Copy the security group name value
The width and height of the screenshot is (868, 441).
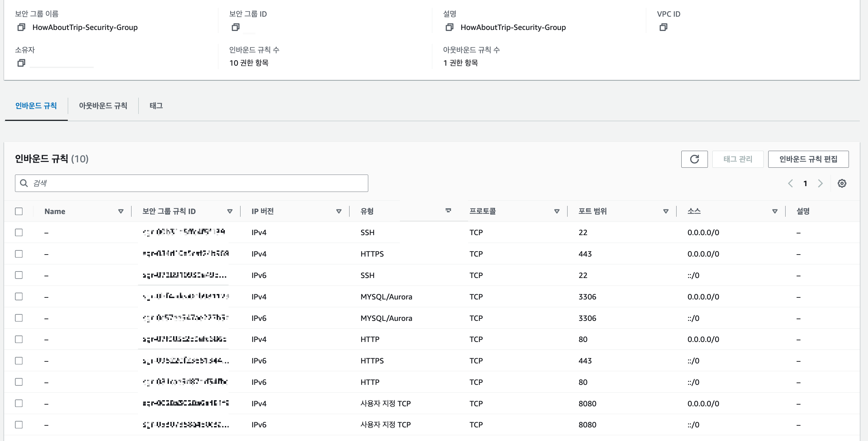pos(21,27)
